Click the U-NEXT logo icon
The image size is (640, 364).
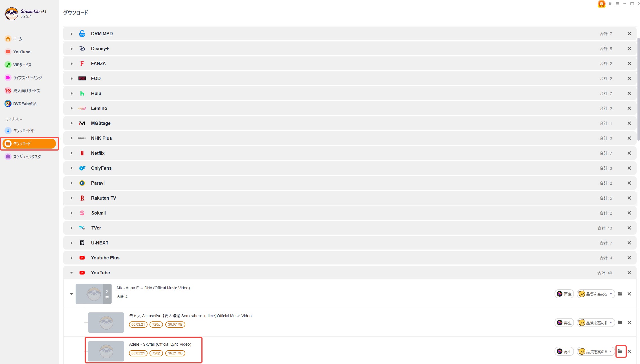(82, 243)
